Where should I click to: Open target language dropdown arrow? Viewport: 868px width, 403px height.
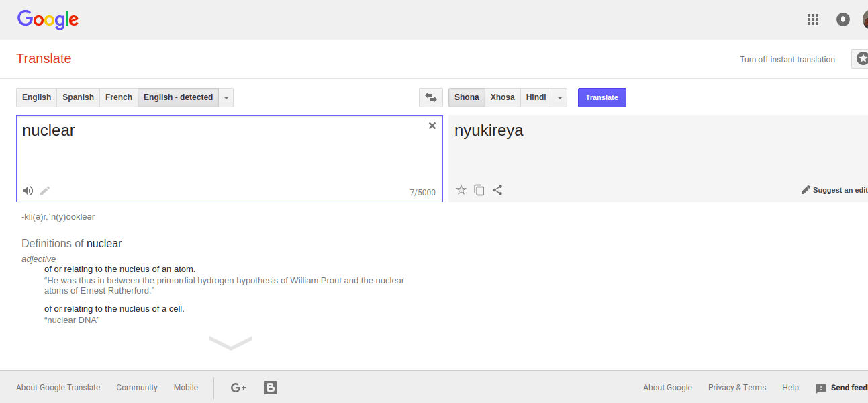(560, 97)
